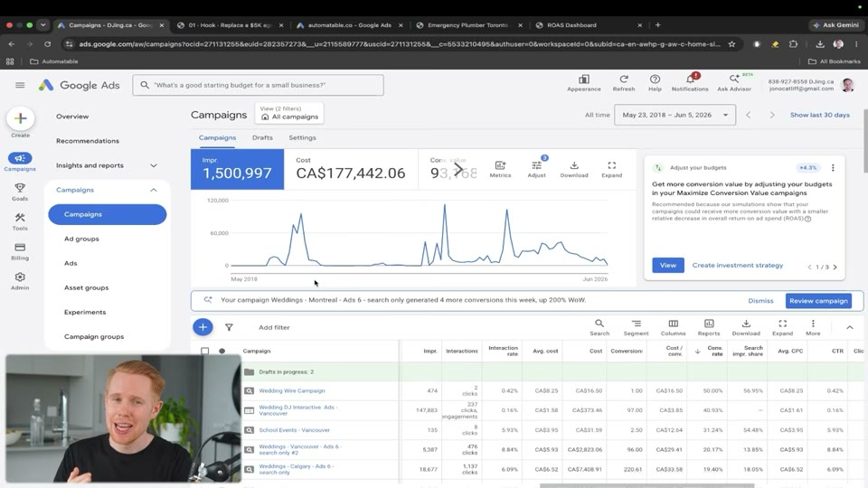
Task: Open the table Segment menu
Action: click(x=636, y=327)
